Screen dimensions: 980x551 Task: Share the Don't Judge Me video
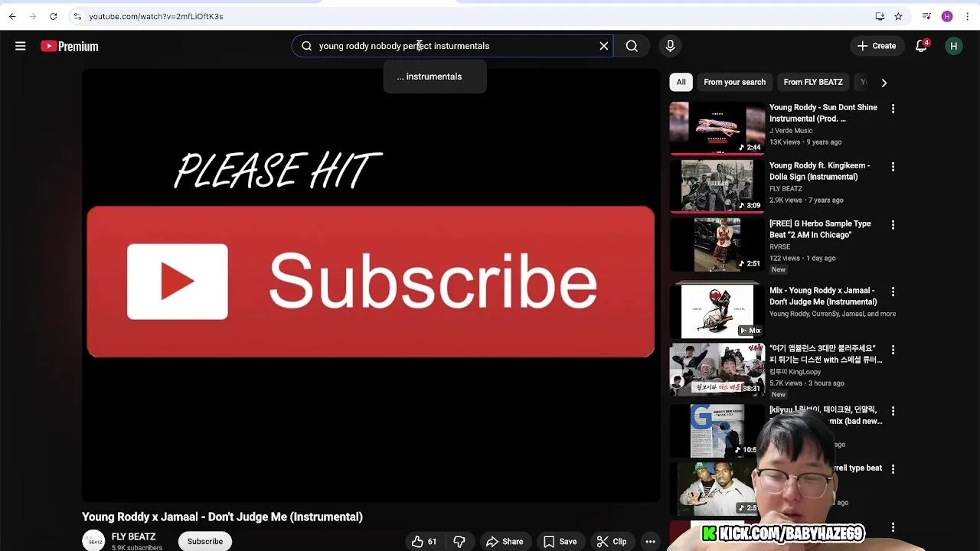click(x=505, y=541)
